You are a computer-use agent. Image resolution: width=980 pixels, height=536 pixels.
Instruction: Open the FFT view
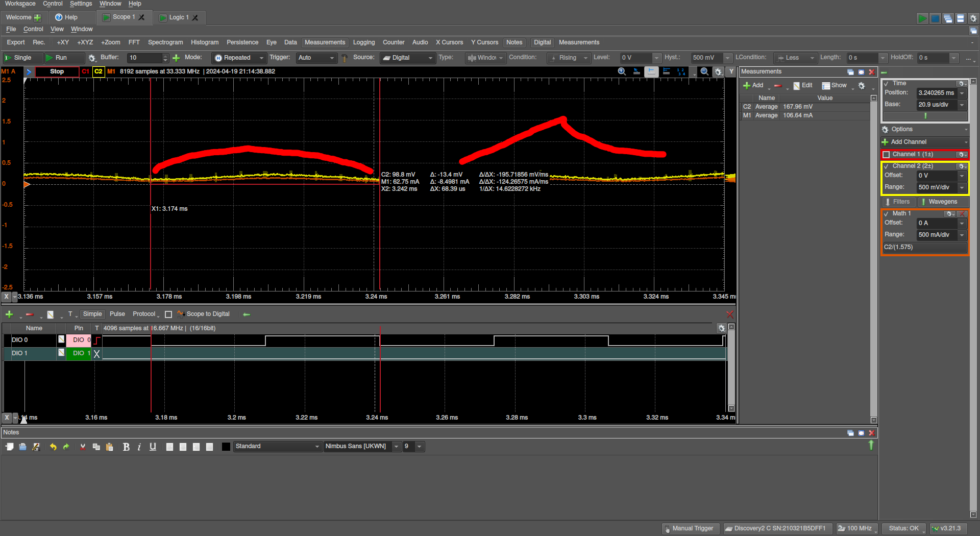pyautogui.click(x=134, y=42)
